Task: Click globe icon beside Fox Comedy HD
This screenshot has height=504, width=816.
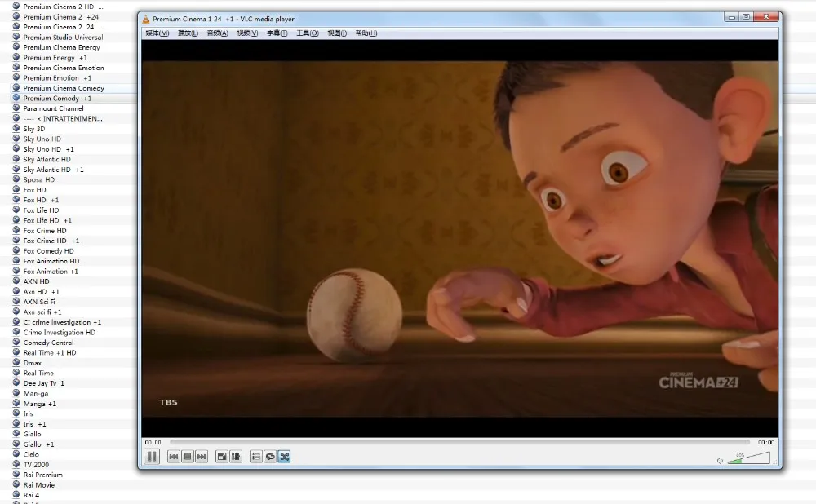Action: click(16, 250)
